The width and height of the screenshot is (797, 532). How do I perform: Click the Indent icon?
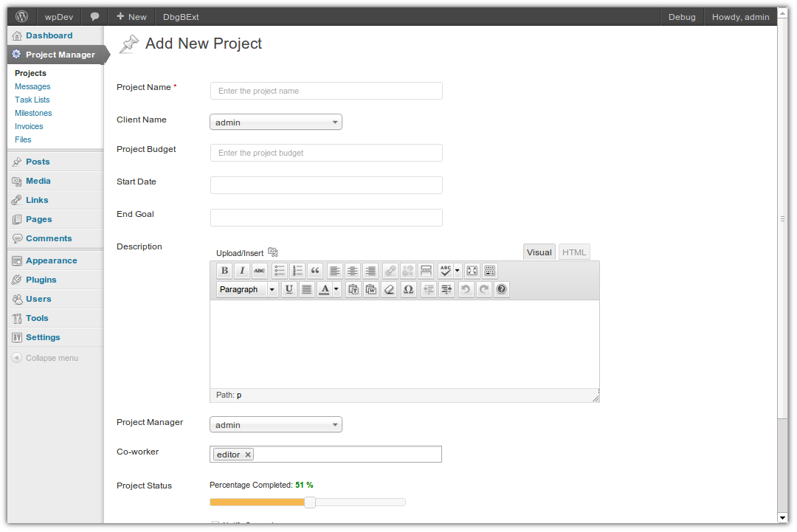click(446, 290)
